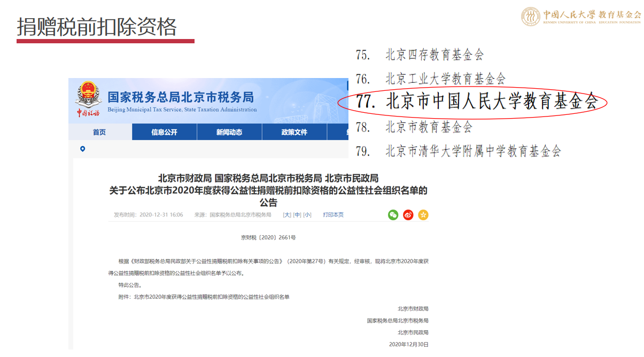
Task: Set font size to small [小]
Action: point(307,215)
